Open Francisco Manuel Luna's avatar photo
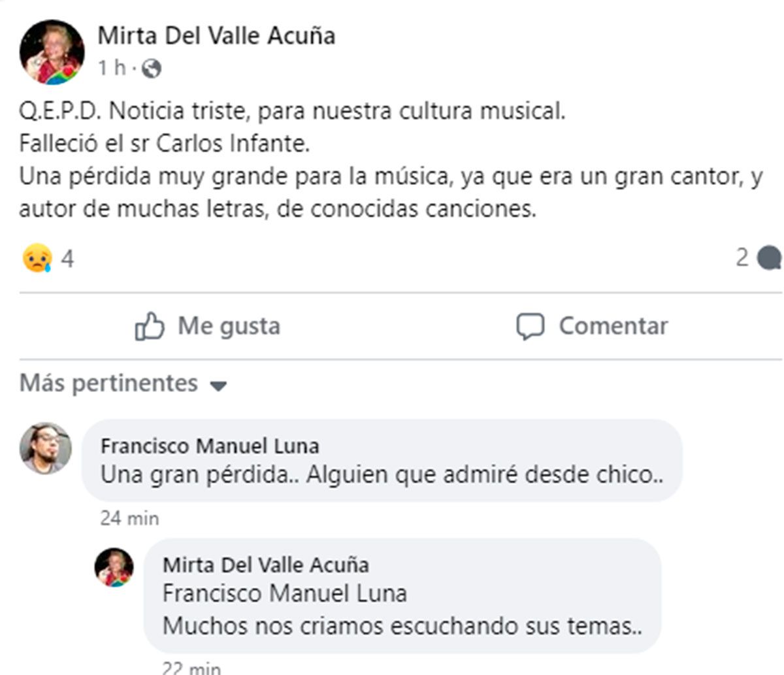The width and height of the screenshot is (784, 675). [45, 448]
